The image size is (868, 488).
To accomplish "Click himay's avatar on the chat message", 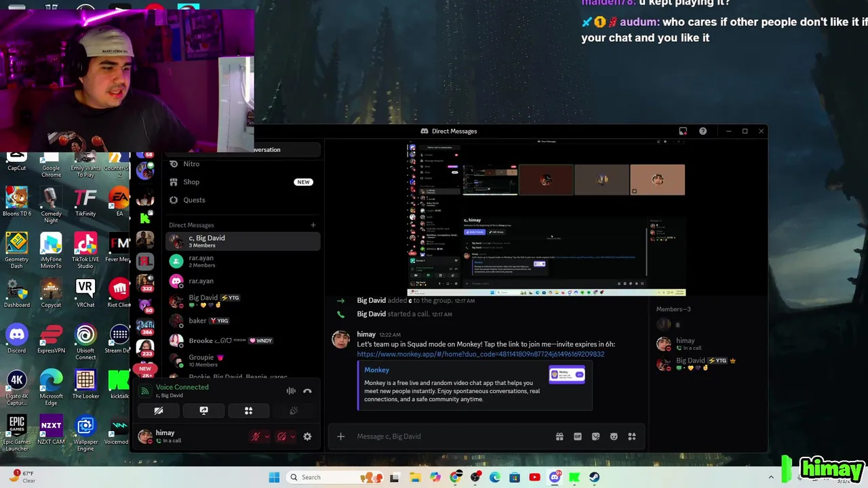I will 341,340.
